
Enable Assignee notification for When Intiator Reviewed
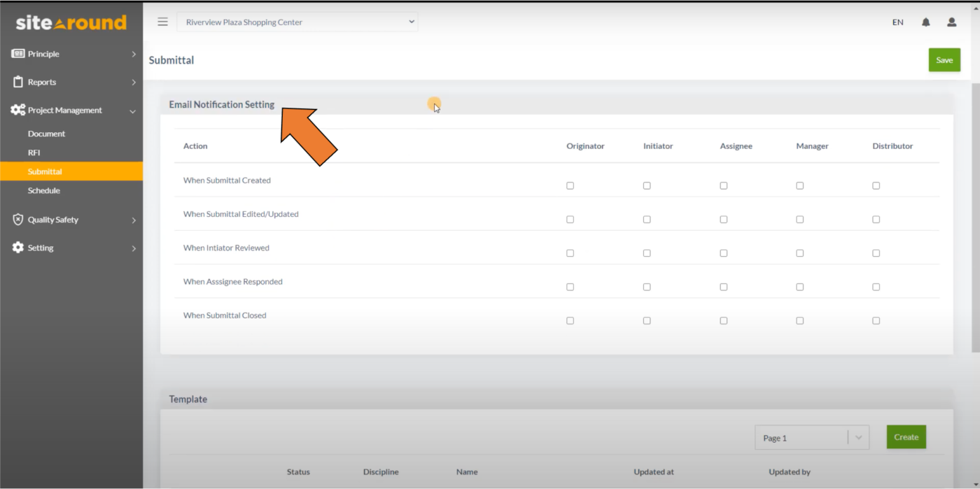coord(723,253)
